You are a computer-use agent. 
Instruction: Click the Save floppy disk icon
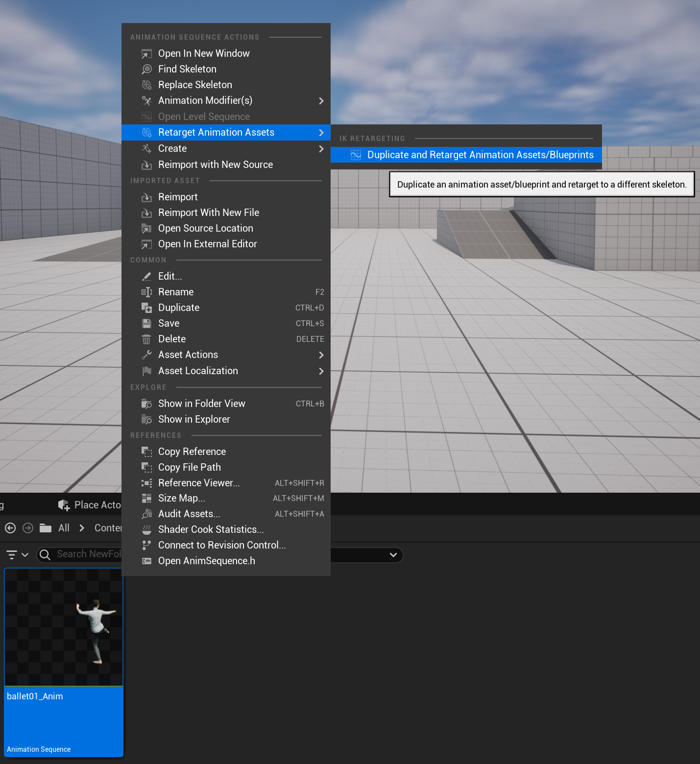[x=146, y=323]
